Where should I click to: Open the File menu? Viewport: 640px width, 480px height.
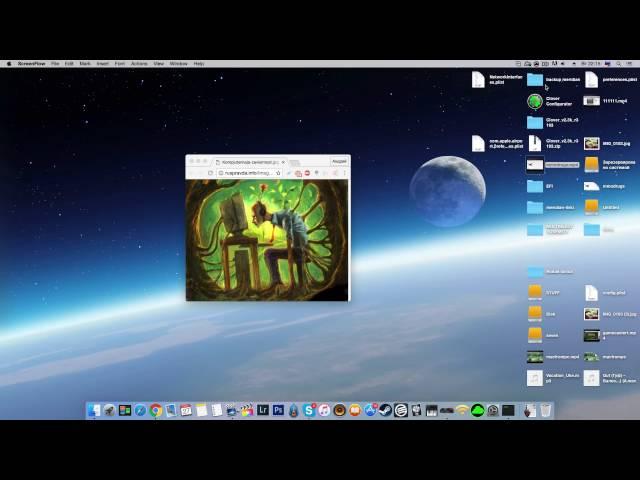55,64
